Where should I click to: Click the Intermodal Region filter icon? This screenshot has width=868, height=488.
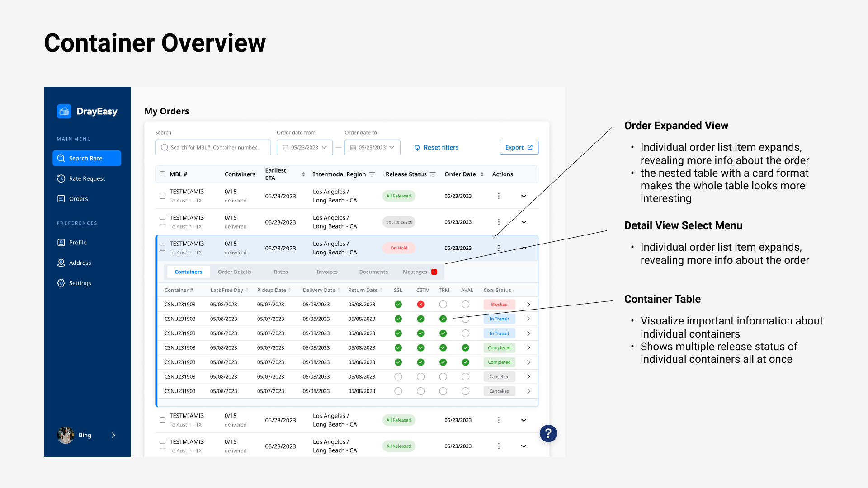click(372, 174)
